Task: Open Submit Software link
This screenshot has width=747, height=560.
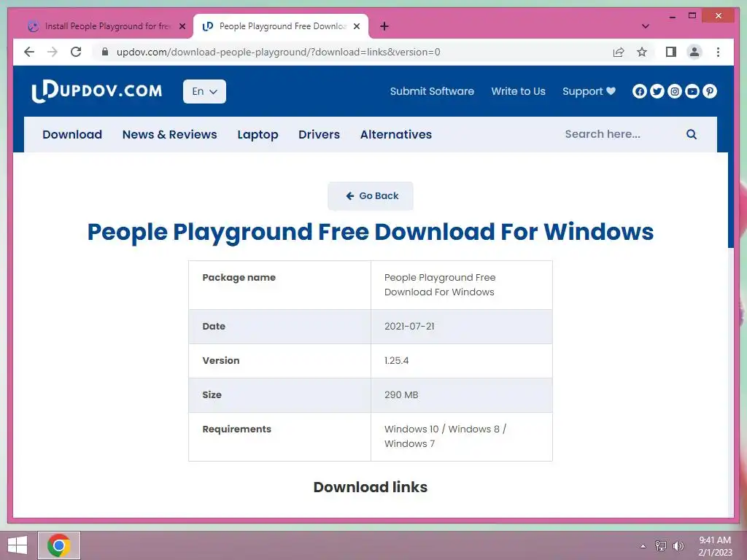Action: click(x=432, y=91)
